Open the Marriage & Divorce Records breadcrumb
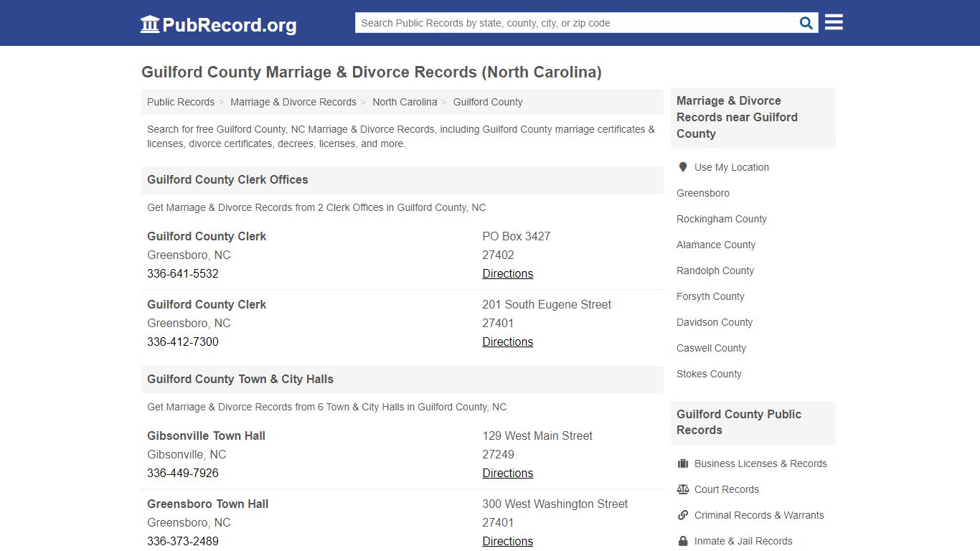The image size is (980, 551). [293, 102]
